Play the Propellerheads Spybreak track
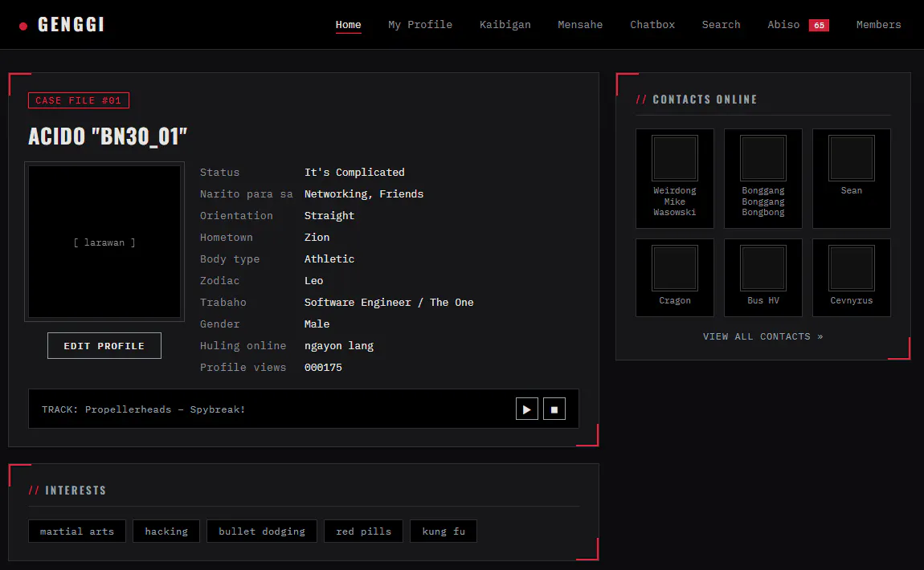The width and height of the screenshot is (924, 570). click(527, 409)
